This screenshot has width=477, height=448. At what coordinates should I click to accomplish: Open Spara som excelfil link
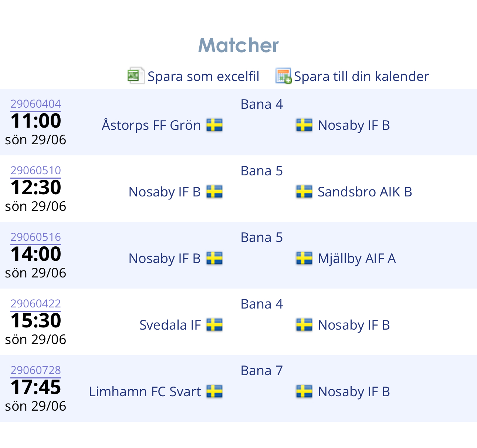pyautogui.click(x=203, y=76)
